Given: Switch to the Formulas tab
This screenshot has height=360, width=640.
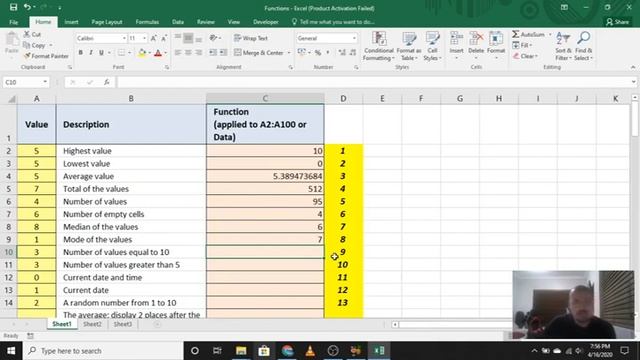Looking at the screenshot, I should pos(147,22).
